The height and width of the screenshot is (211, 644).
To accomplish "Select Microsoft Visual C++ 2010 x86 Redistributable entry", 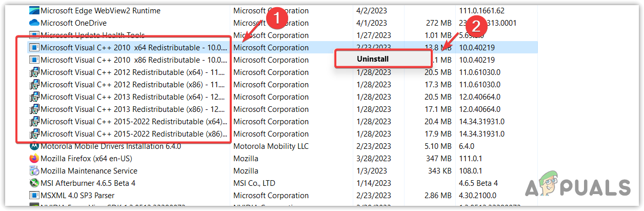I will 133,60.
